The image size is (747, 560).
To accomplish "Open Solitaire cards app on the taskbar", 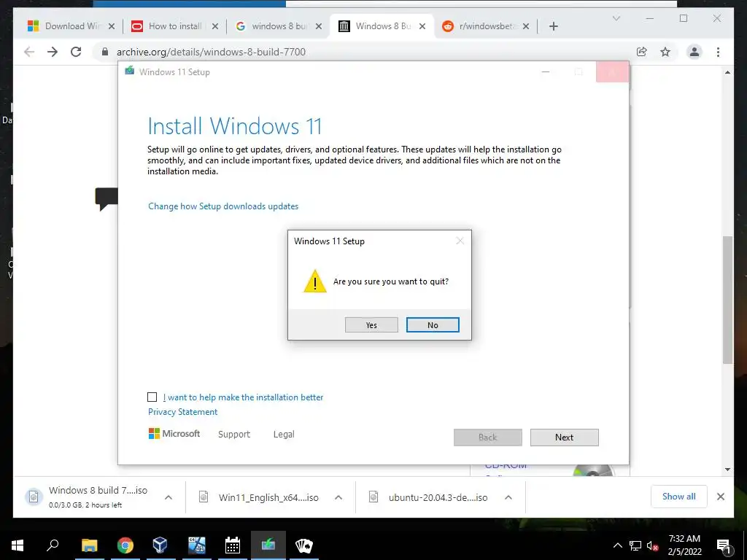I will [x=304, y=545].
